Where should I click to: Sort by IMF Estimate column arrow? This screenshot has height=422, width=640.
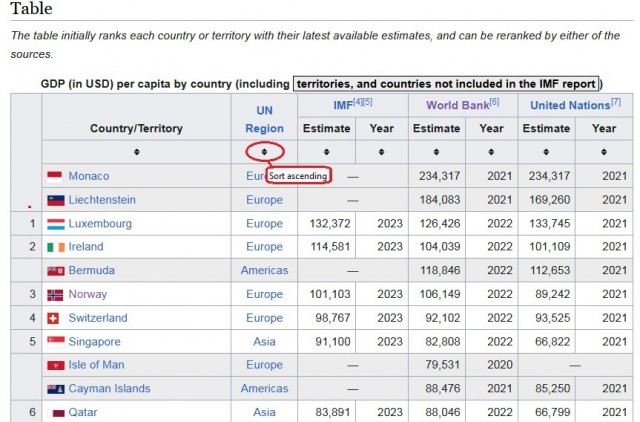pos(326,152)
